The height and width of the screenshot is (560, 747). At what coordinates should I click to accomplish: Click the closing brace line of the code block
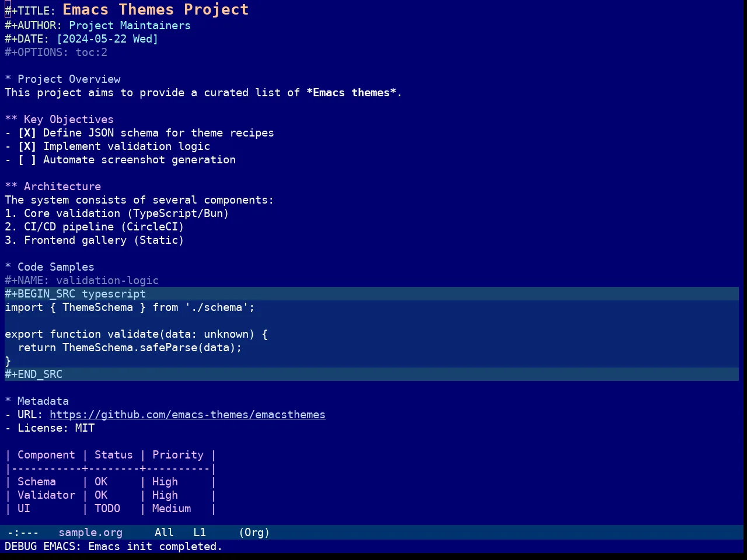tap(8, 361)
